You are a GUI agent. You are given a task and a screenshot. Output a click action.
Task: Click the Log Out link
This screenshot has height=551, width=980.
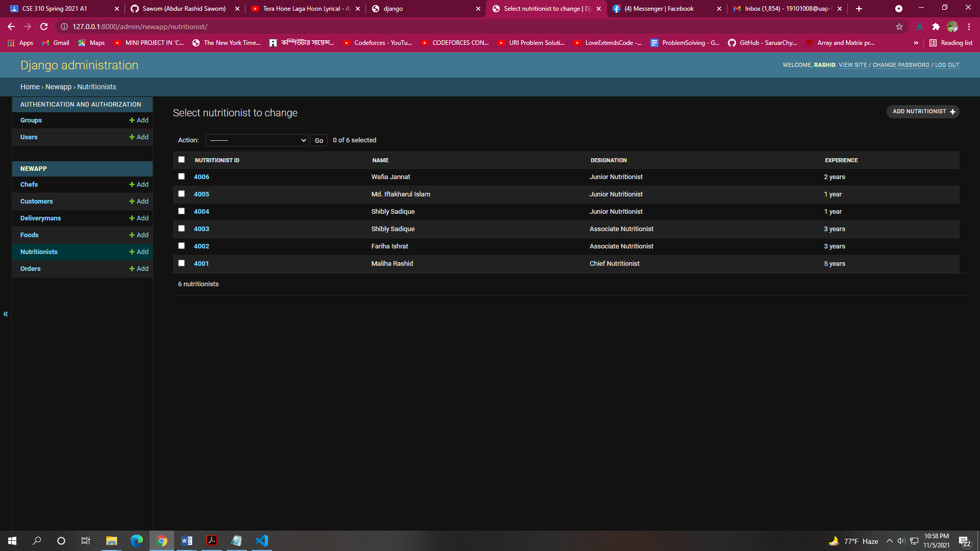pos(947,65)
